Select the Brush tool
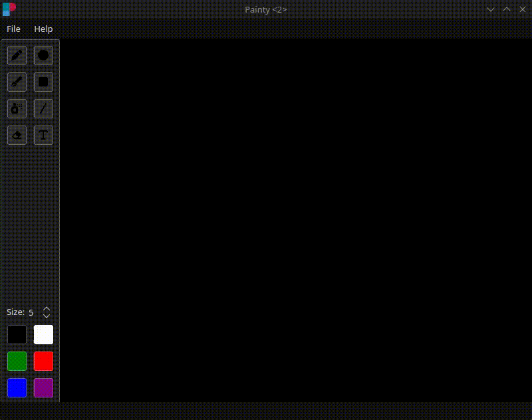The image size is (532, 420). 17,82
